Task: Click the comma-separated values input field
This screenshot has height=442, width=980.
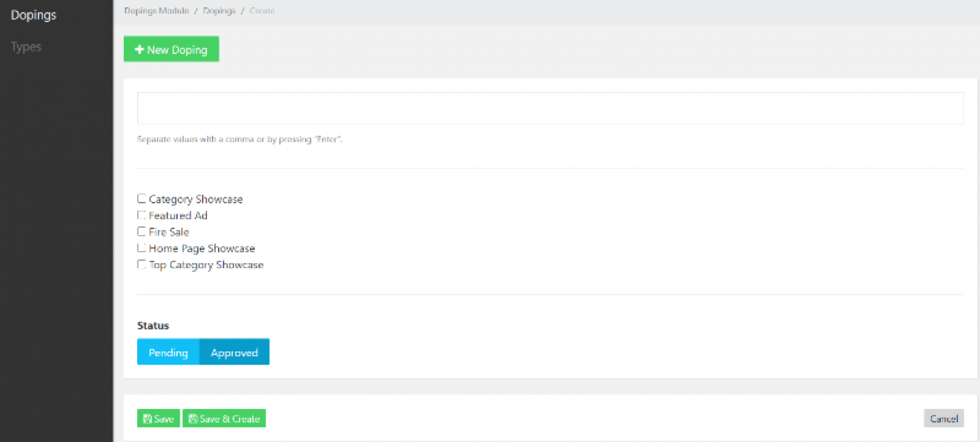Action: click(550, 108)
